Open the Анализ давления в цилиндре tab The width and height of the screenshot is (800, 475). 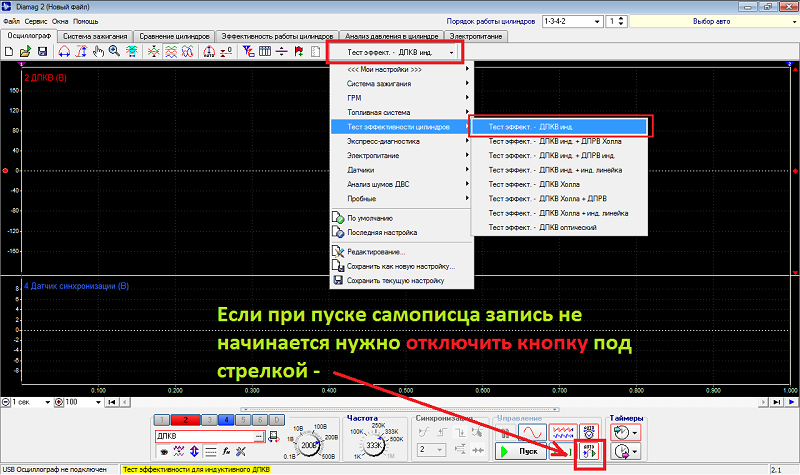[x=391, y=36]
